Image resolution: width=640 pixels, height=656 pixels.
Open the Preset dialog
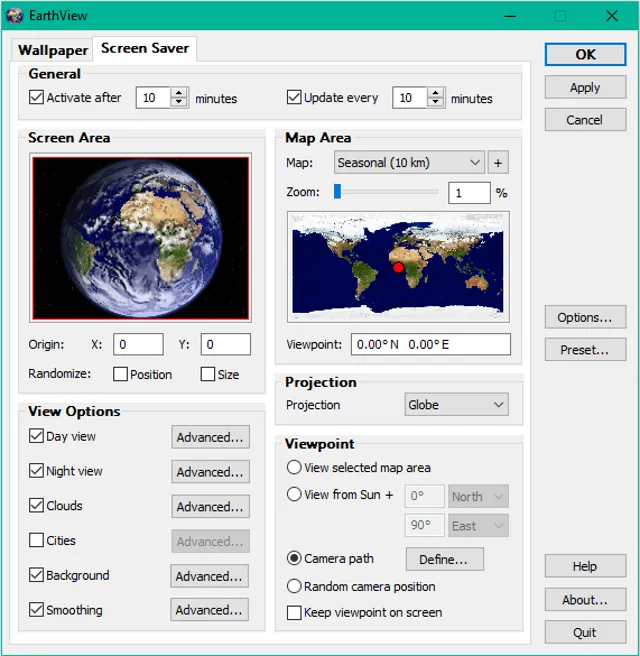point(585,349)
